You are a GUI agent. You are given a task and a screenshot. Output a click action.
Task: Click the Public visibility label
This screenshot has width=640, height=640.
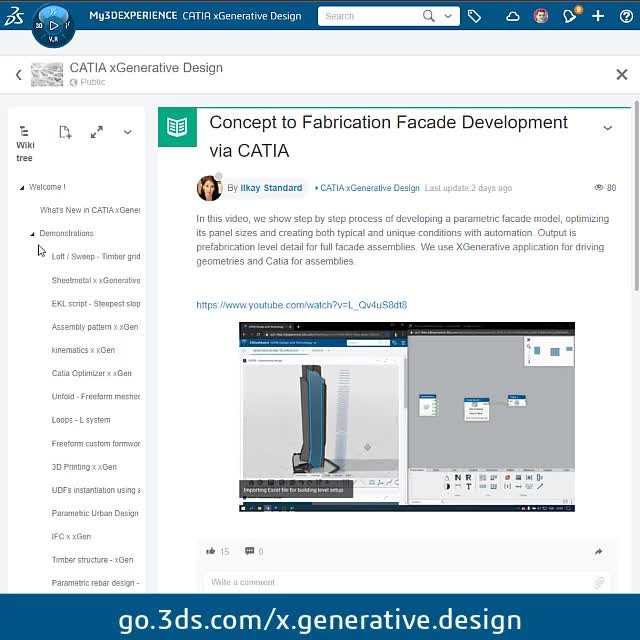(93, 82)
